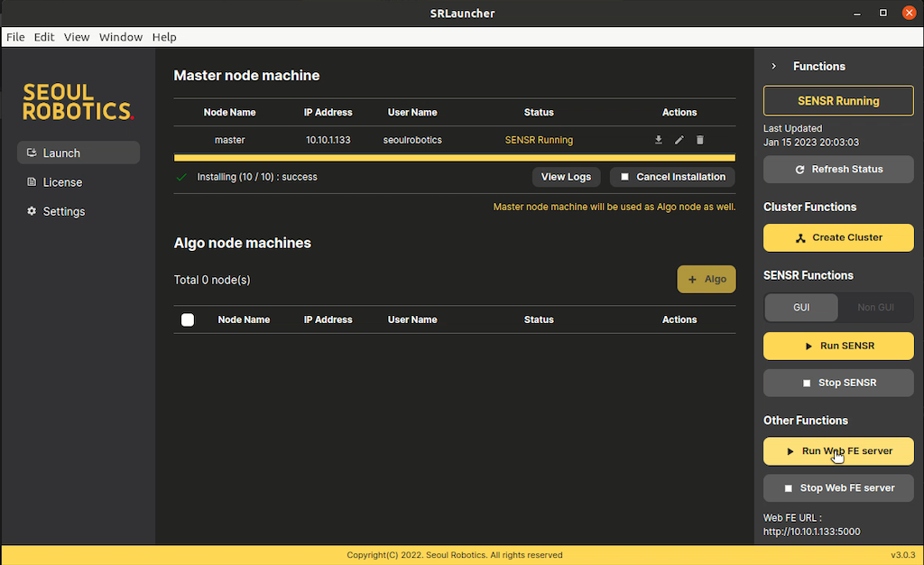Switch to Non GUI mode
924x565 pixels.
(875, 307)
